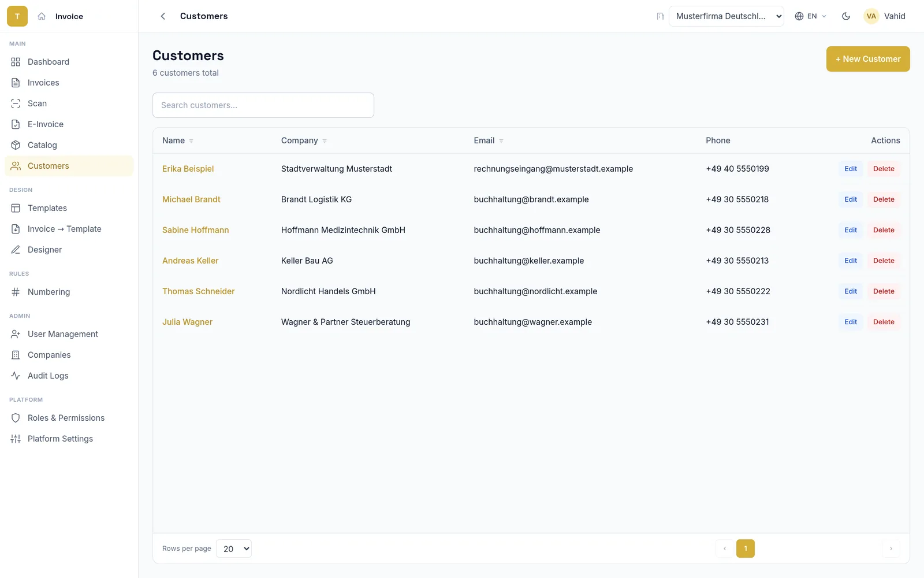
Task: Click the Numbering hash icon
Action: point(16,292)
